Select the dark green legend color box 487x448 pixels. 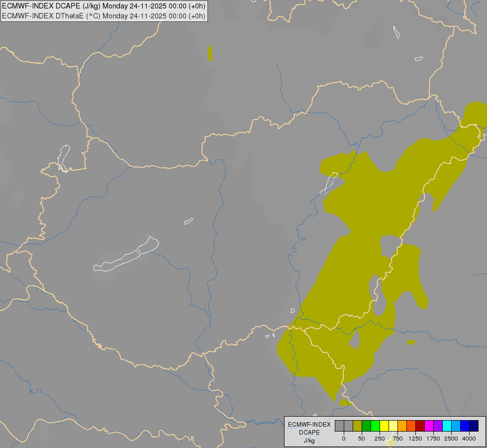pos(366,426)
